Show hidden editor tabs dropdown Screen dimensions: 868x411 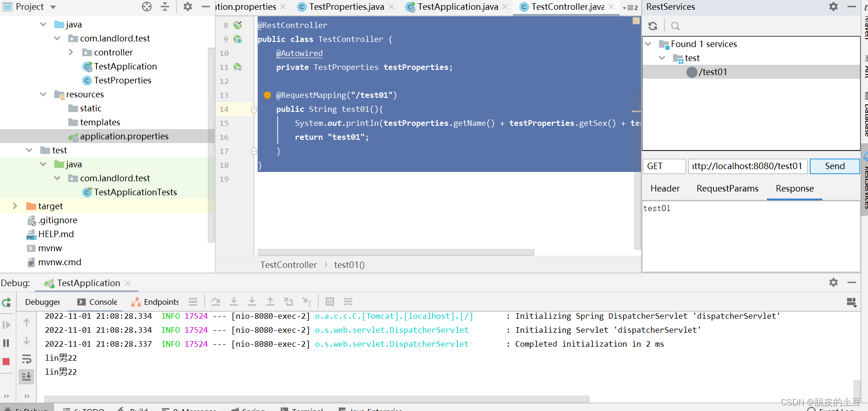click(630, 7)
